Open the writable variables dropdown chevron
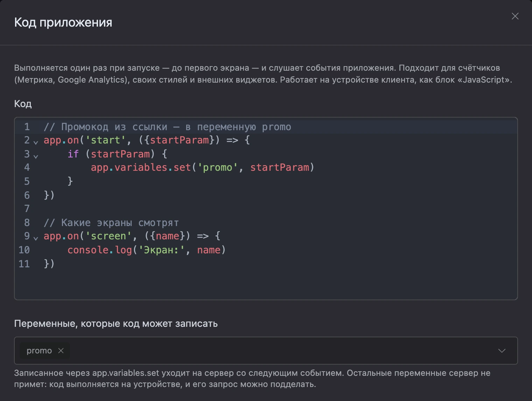532x401 pixels. (502, 351)
